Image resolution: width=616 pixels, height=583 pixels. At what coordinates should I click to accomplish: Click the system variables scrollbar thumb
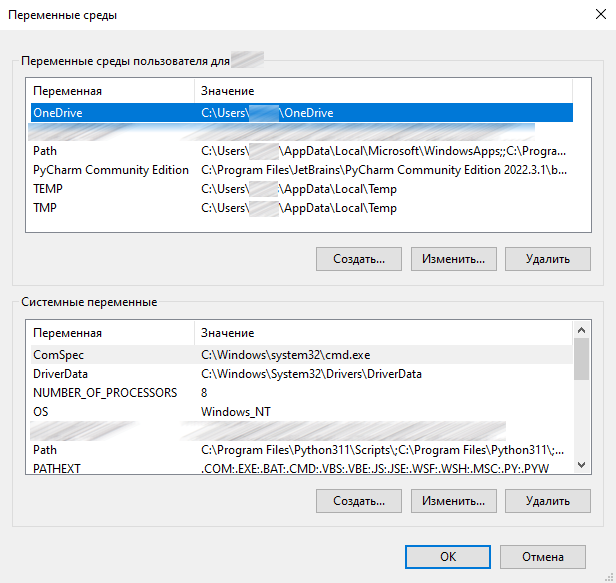point(581,360)
